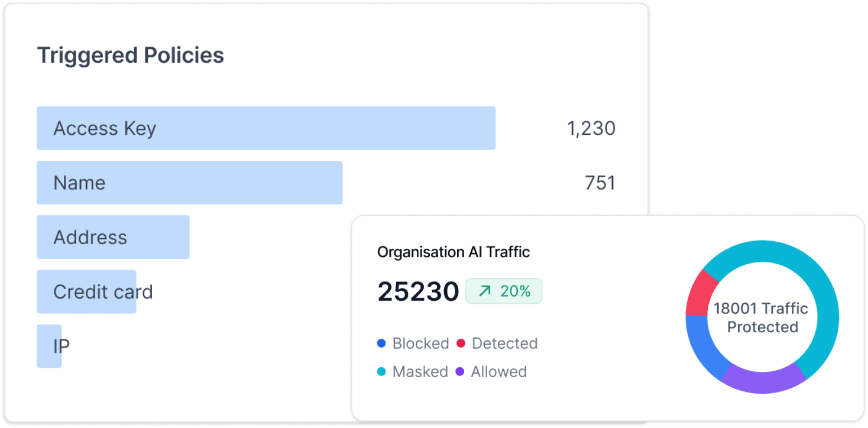Click the Triggered Policies heading
Image resolution: width=868 pixels, height=428 pixels.
131,56
